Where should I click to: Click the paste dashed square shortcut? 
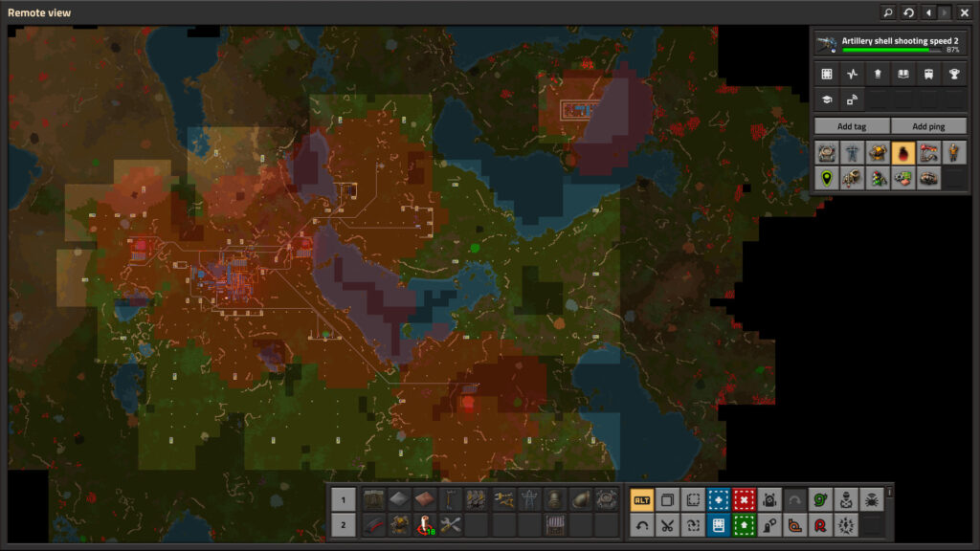693,499
